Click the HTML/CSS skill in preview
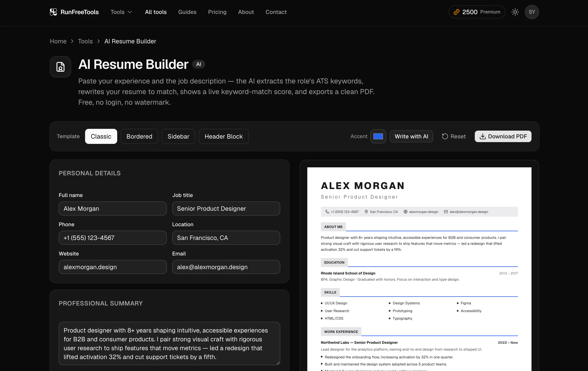This screenshot has height=371, width=588. [334, 318]
